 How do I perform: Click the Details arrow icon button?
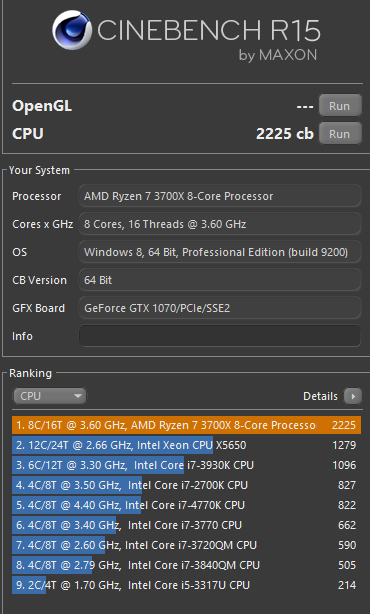click(353, 396)
